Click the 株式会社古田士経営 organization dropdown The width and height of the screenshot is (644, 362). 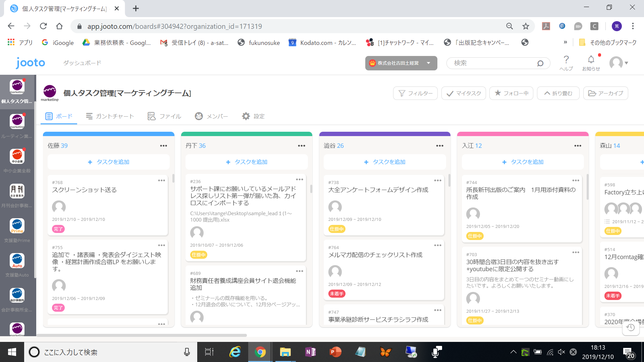pyautogui.click(x=401, y=63)
